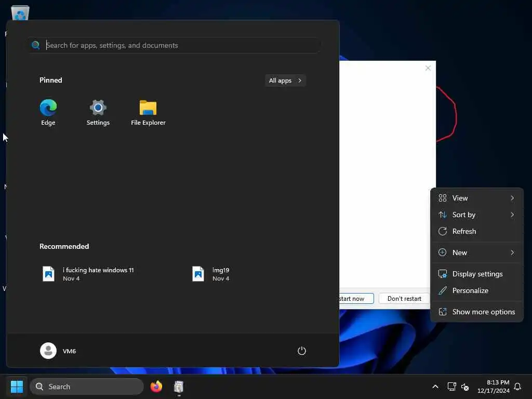
Task: Open the pinned Settings app
Action: click(x=98, y=112)
